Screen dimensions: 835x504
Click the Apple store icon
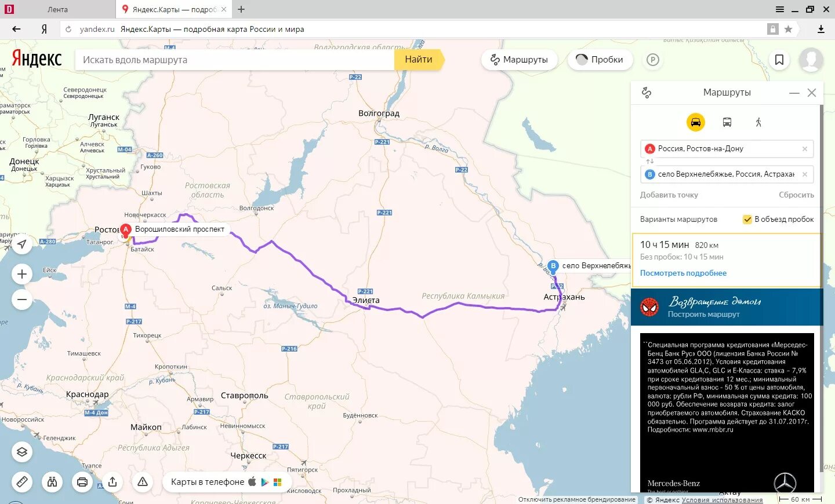point(252,481)
